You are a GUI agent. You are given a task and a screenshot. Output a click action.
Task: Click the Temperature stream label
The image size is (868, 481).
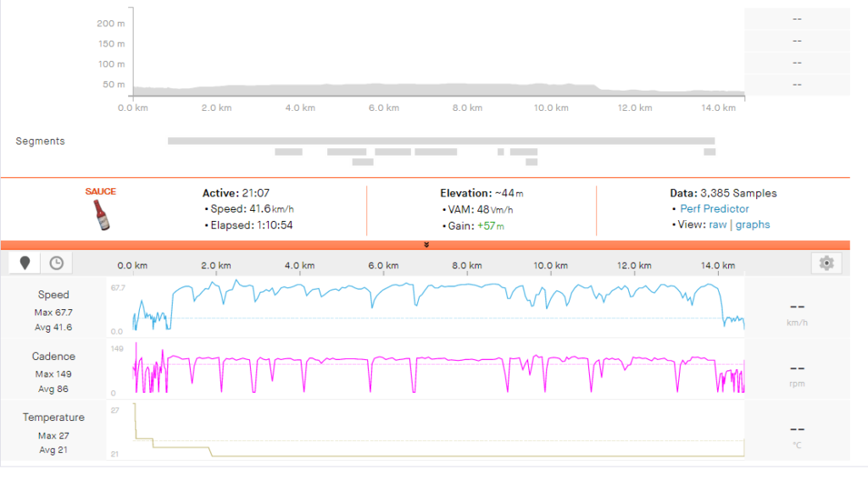pos(53,417)
